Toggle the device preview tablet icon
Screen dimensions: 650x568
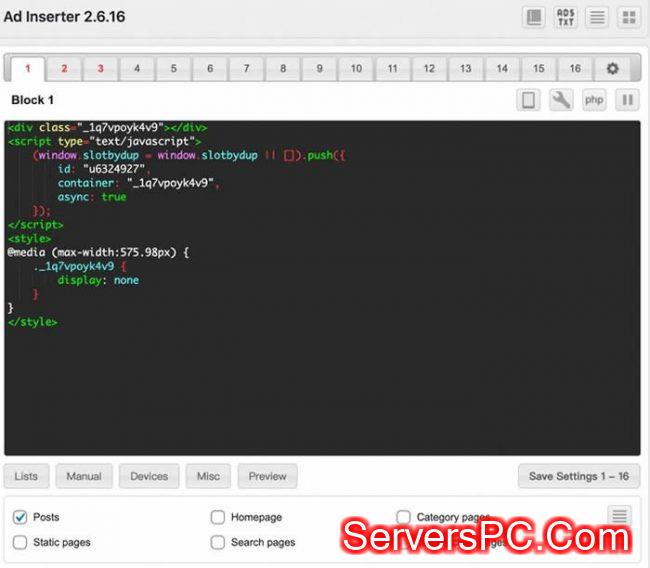tap(529, 100)
